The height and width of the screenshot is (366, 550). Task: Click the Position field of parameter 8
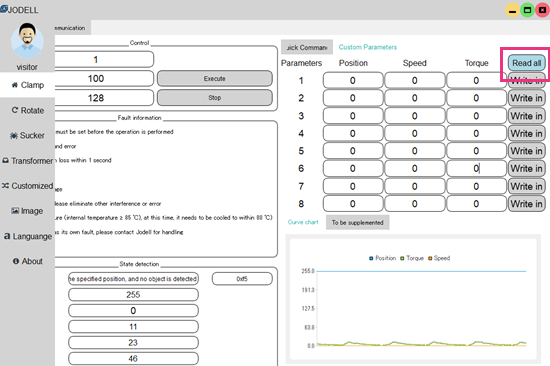coord(353,204)
